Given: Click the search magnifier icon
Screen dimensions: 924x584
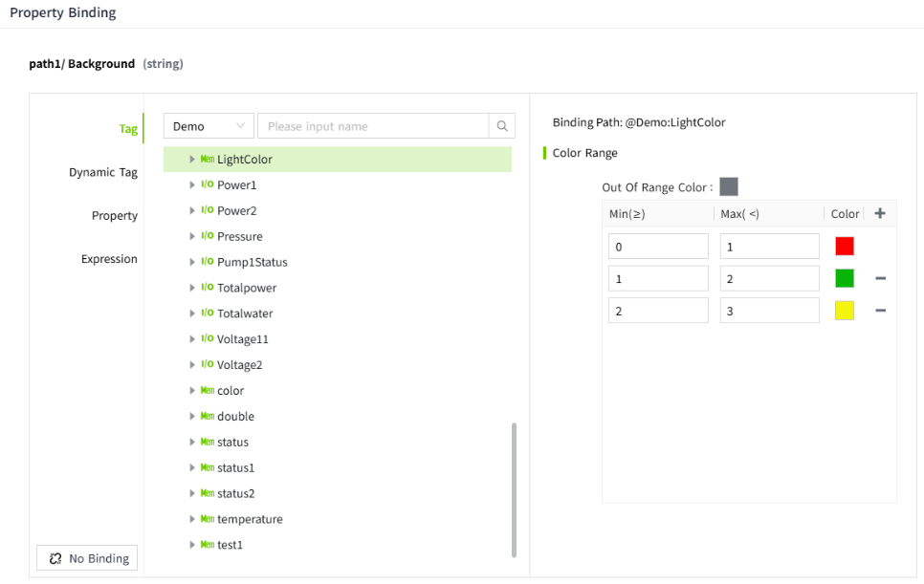Looking at the screenshot, I should 501,126.
